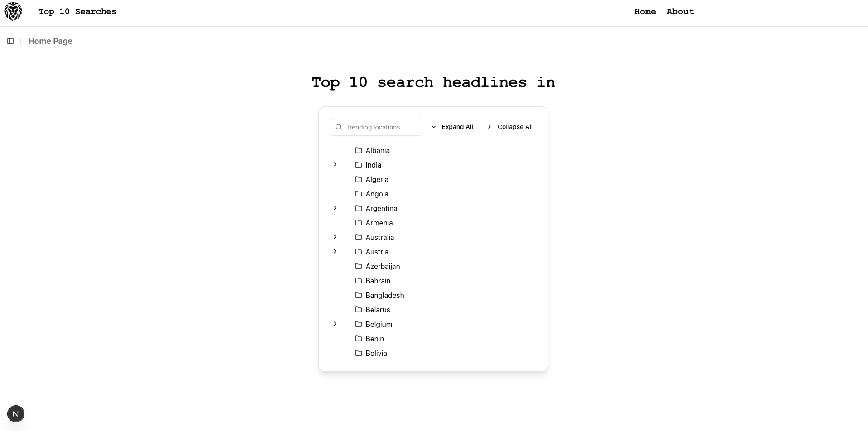Open the Armenia folder icon
This screenshot has height=431, width=868.
tap(358, 222)
